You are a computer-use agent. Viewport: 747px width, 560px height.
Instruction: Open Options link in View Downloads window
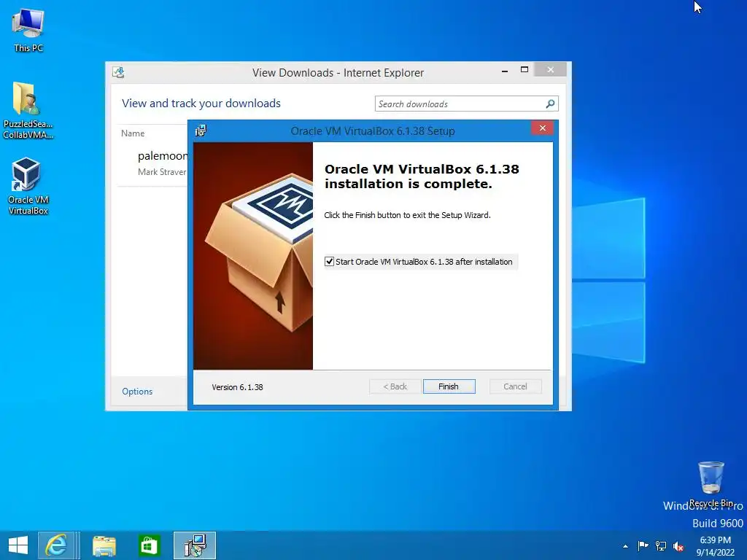click(137, 392)
